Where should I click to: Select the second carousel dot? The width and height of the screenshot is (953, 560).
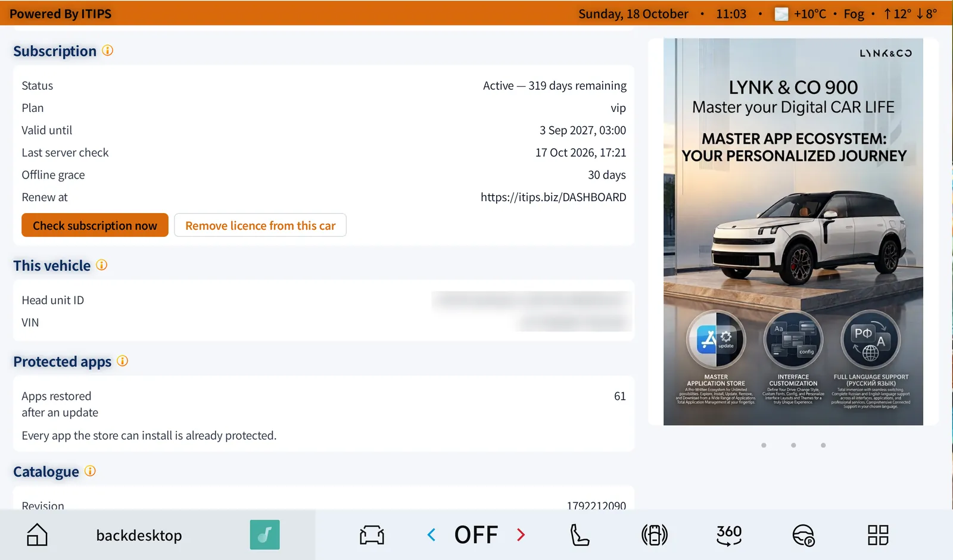coord(793,445)
